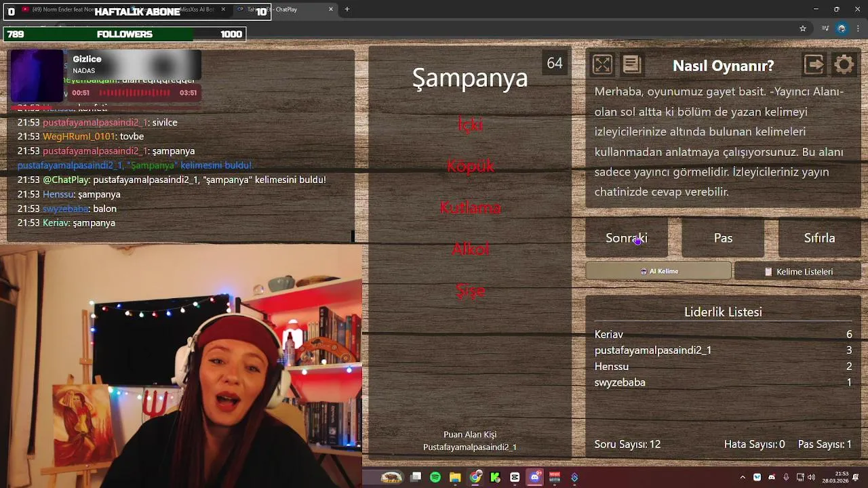This screenshot has width=868, height=488.
Task: Click the Sıfırla button
Action: [x=819, y=238]
